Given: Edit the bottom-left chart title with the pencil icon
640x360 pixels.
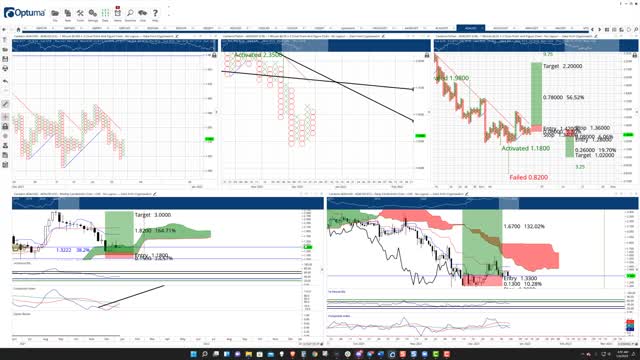Looking at the screenshot, I should click(155, 194).
